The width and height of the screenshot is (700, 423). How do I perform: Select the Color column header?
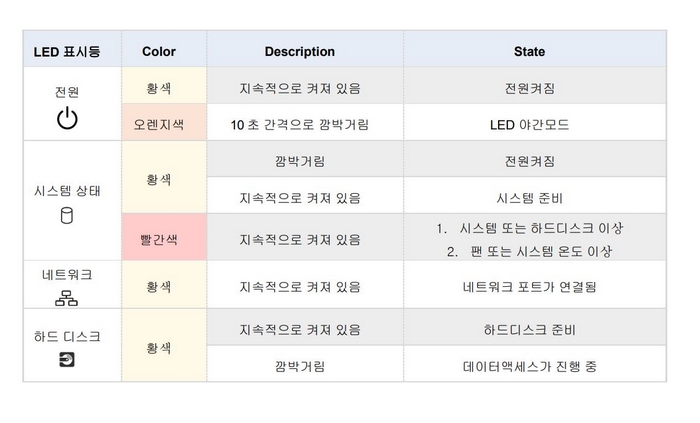coord(159,51)
